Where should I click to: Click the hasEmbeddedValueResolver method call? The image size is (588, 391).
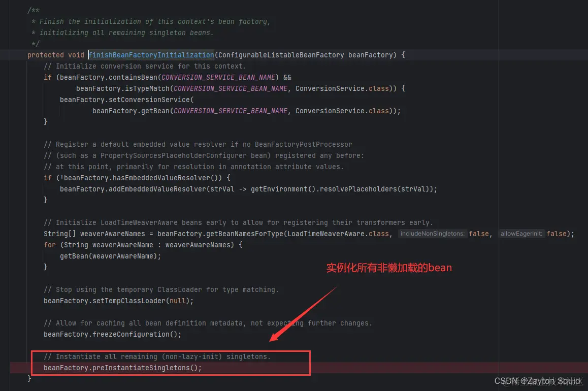tap(161, 178)
